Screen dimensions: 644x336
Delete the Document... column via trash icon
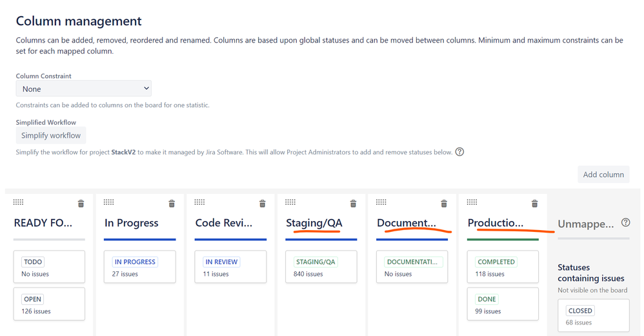pyautogui.click(x=444, y=204)
